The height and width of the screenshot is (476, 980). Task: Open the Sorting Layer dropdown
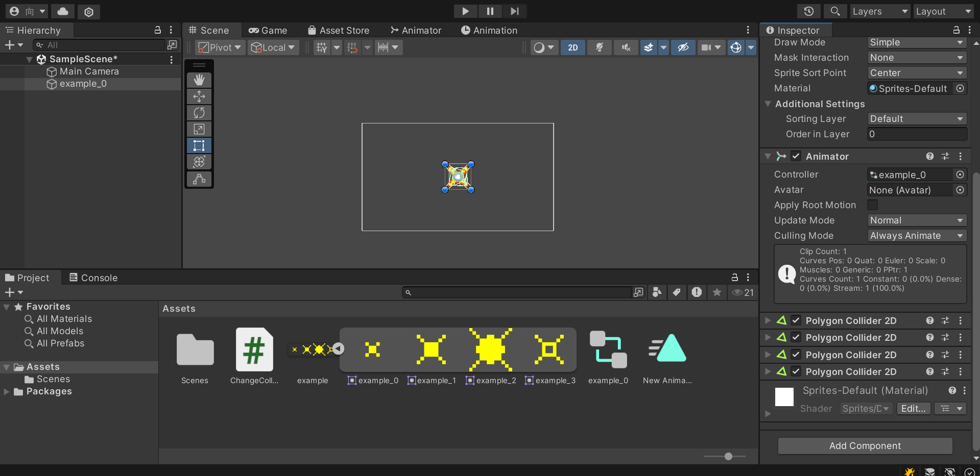pos(917,119)
